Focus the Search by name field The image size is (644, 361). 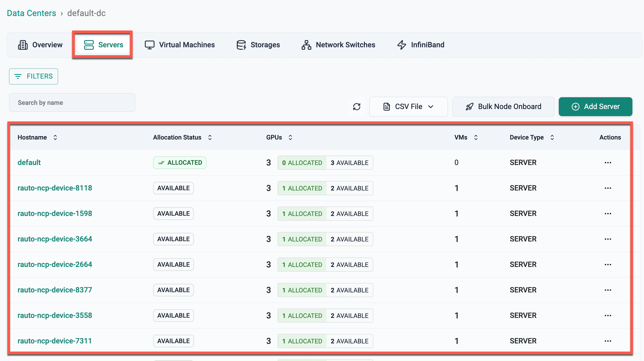pos(72,103)
